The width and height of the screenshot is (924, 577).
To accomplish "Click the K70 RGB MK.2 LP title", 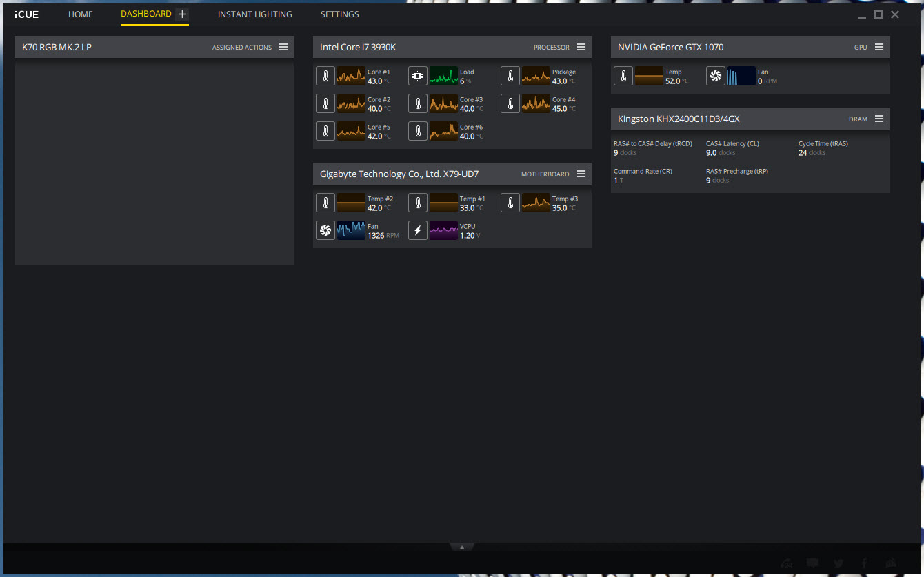I will point(57,47).
